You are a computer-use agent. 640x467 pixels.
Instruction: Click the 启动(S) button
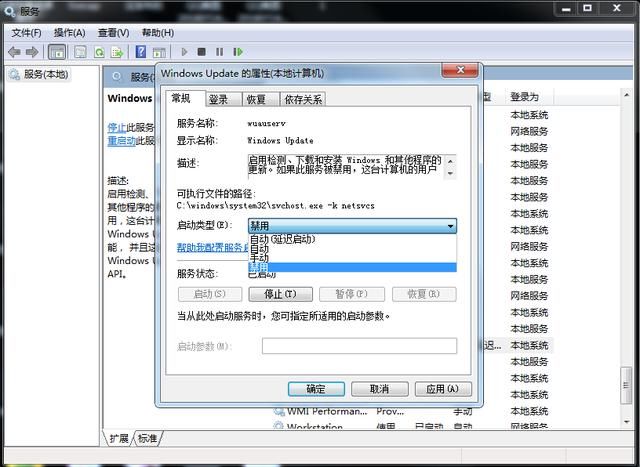(x=210, y=294)
